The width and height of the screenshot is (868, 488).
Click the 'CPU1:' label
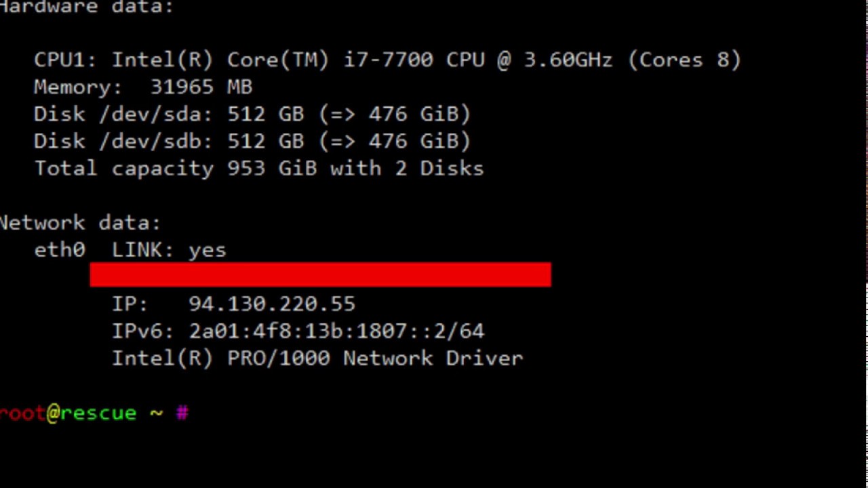click(65, 60)
